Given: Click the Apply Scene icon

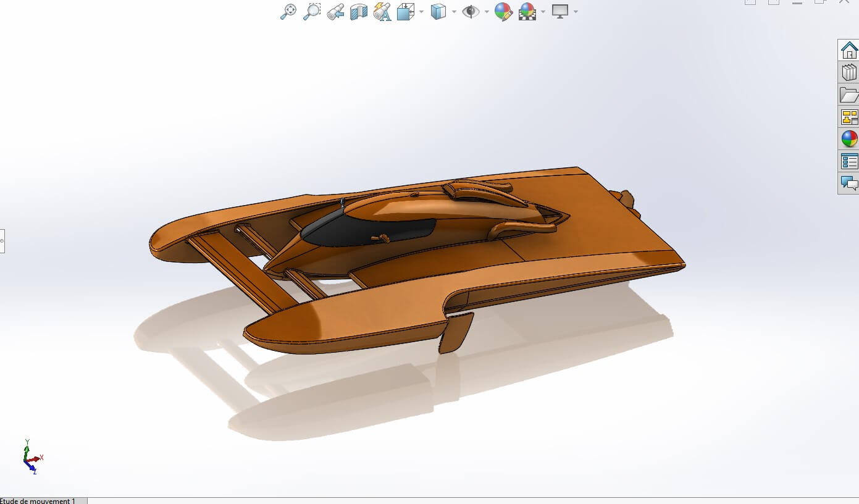Looking at the screenshot, I should pyautogui.click(x=527, y=12).
